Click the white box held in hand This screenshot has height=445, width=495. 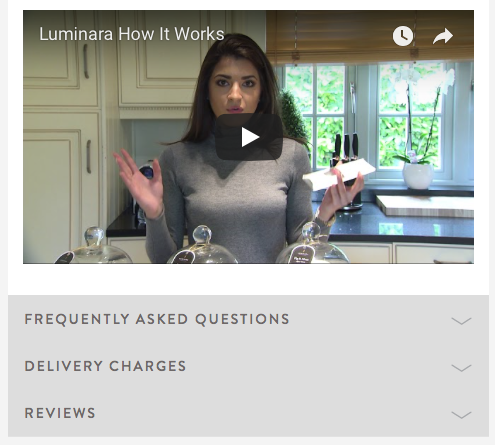tap(338, 175)
